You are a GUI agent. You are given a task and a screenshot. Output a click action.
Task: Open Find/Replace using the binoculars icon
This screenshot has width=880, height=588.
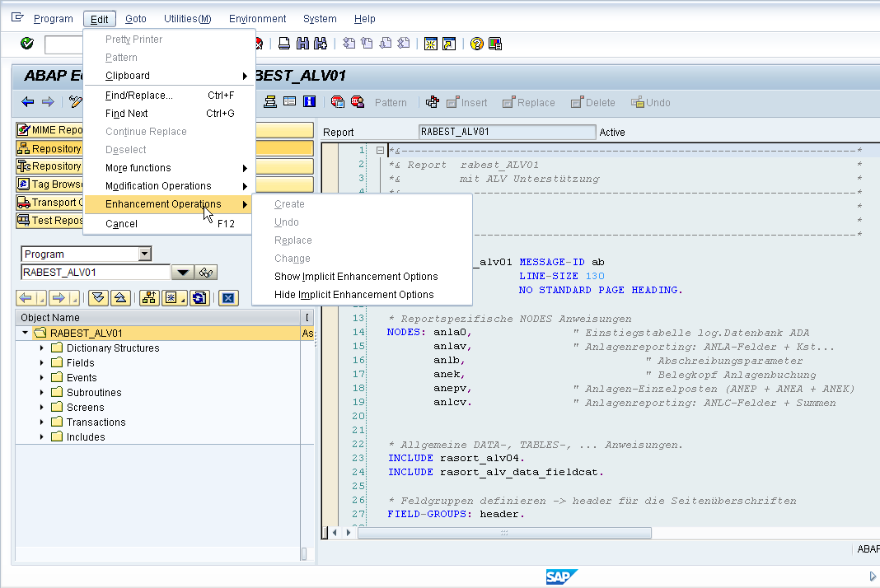pos(301,42)
